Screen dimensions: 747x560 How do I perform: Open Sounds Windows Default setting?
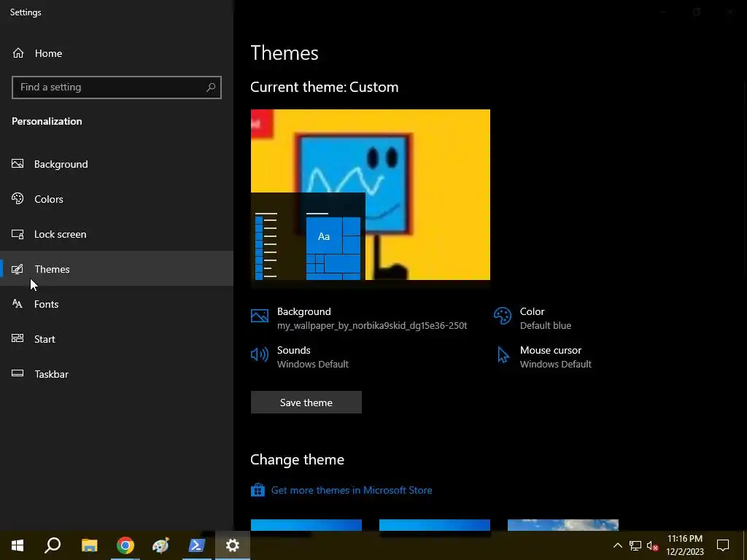coord(300,357)
